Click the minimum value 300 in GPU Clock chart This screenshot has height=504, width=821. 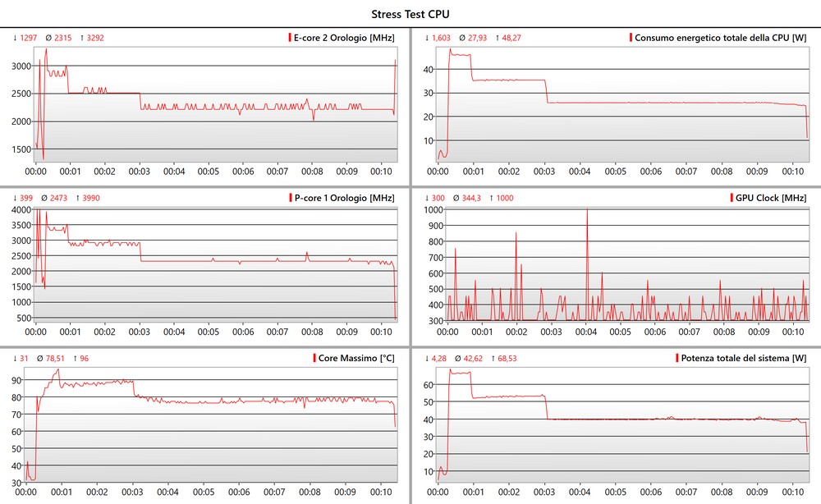pyautogui.click(x=439, y=198)
